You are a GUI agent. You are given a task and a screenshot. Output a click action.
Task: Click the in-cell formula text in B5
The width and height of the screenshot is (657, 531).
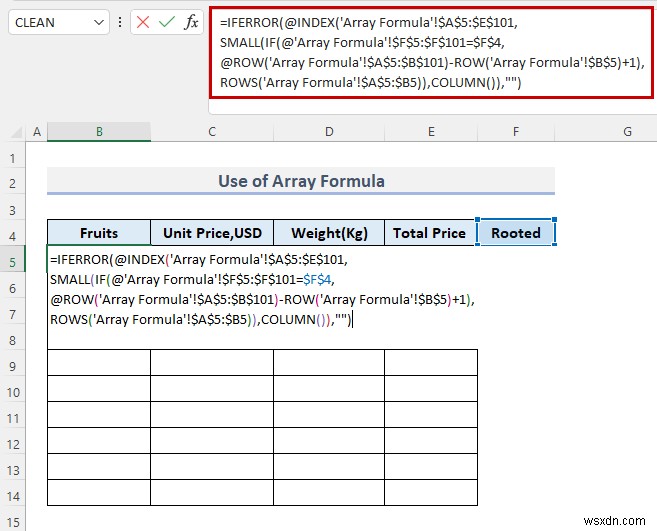(262, 290)
